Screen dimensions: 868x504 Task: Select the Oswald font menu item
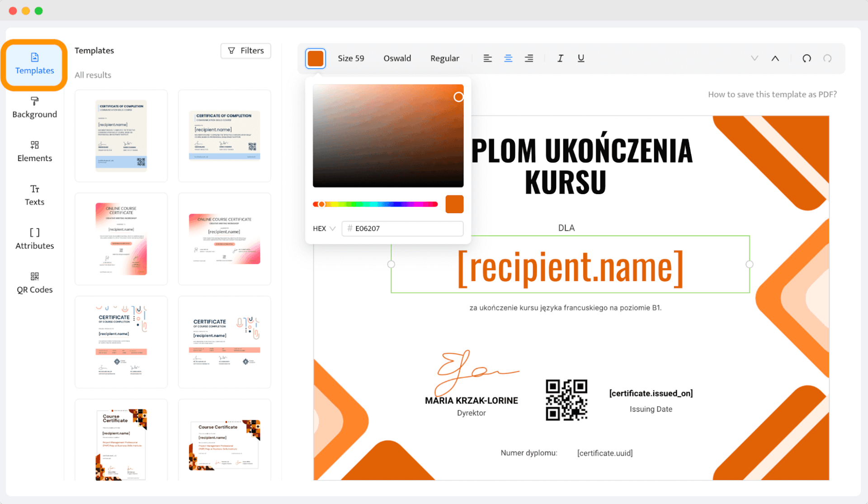pyautogui.click(x=397, y=57)
